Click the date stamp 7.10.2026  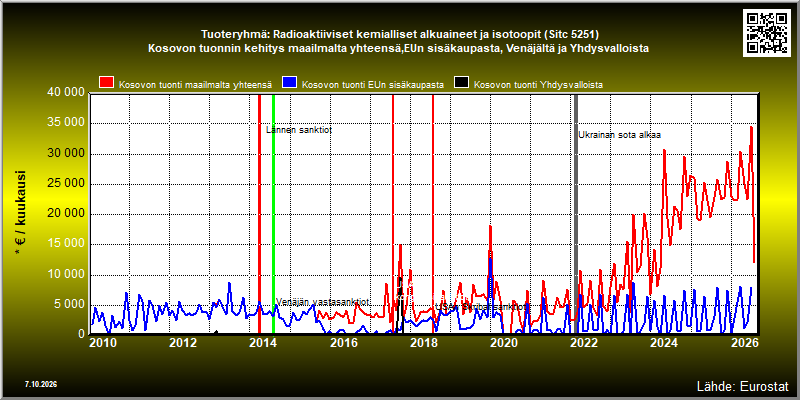coord(41,384)
